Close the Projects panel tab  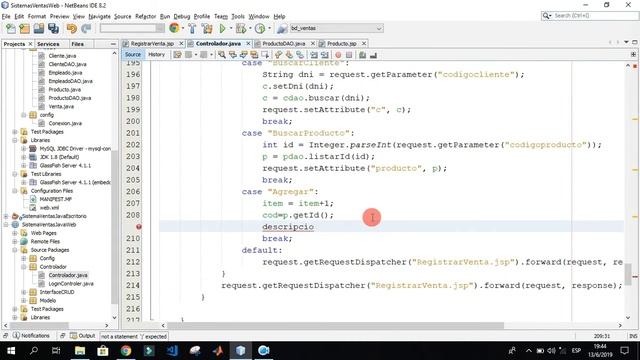pos(30,44)
